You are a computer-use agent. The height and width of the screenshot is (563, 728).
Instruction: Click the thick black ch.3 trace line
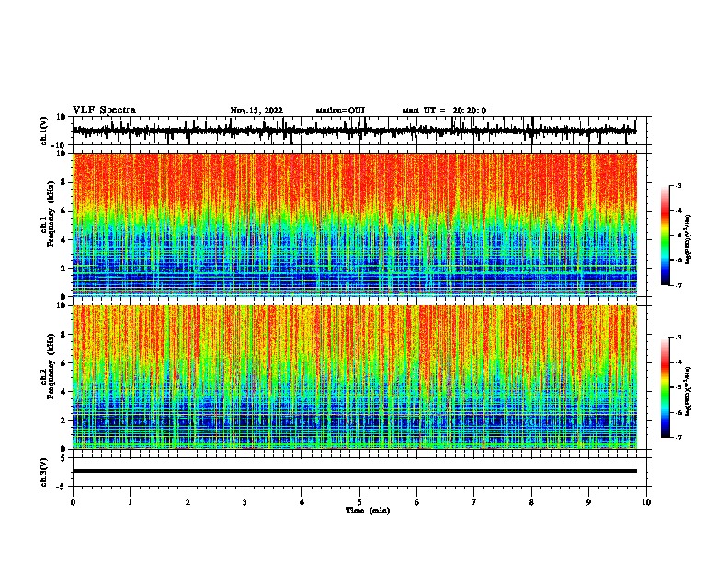[x=355, y=471]
